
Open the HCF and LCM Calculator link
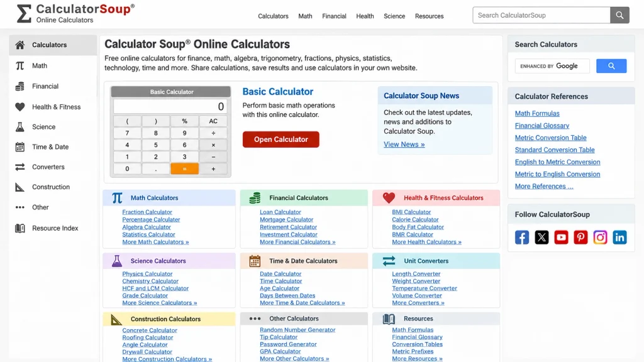click(155, 288)
